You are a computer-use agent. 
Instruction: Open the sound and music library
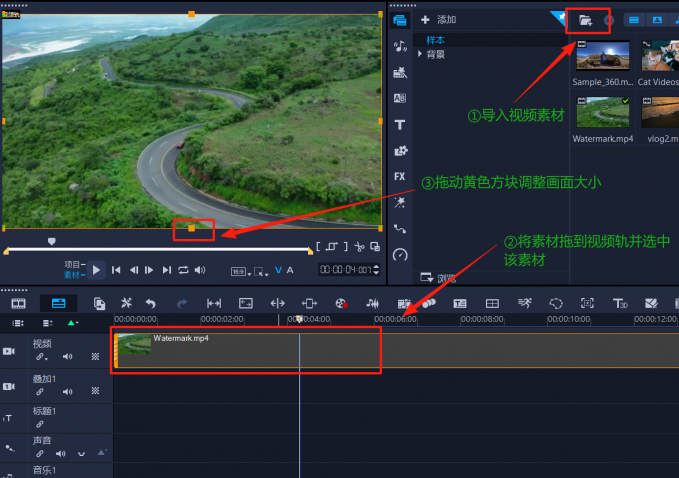(400, 46)
